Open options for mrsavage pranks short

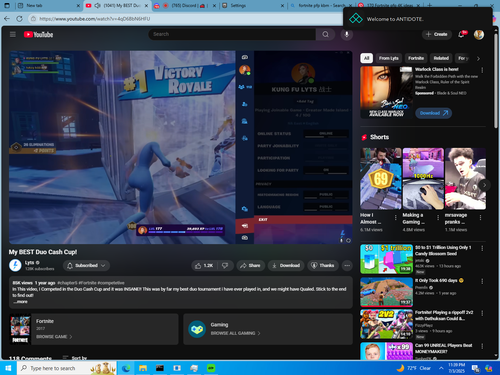coord(480,217)
